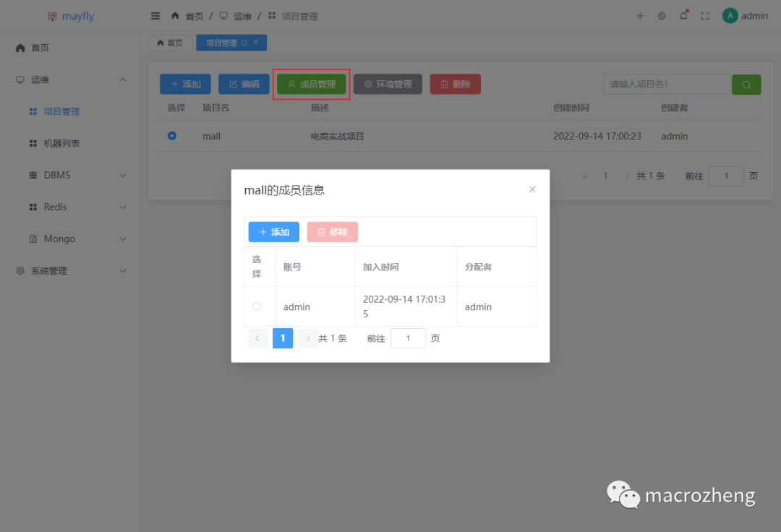Open 机器列表 in the sidebar
The height and width of the screenshot is (532, 781).
point(61,143)
